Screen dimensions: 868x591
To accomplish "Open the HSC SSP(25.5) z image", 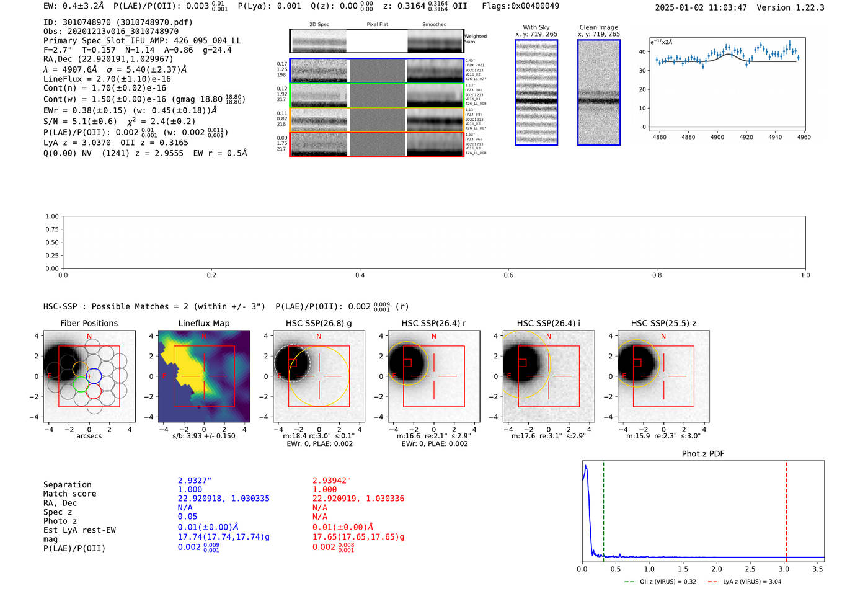I will coord(663,376).
